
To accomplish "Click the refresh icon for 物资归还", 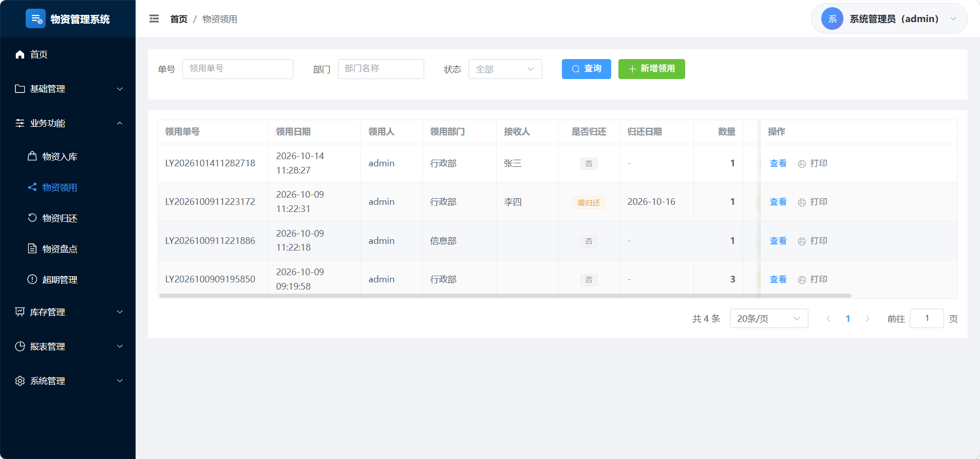I will click(32, 218).
